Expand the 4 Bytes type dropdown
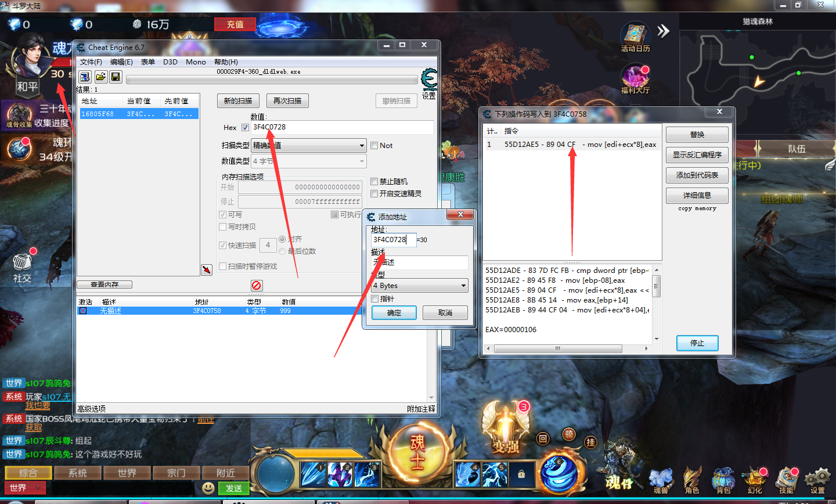The image size is (836, 504). pyautogui.click(x=420, y=286)
